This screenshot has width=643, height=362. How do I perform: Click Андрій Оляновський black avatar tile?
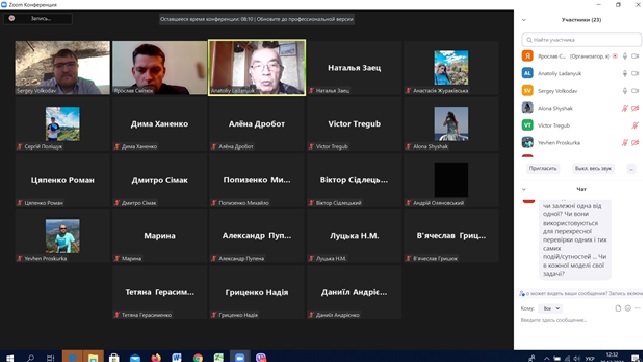click(x=451, y=180)
